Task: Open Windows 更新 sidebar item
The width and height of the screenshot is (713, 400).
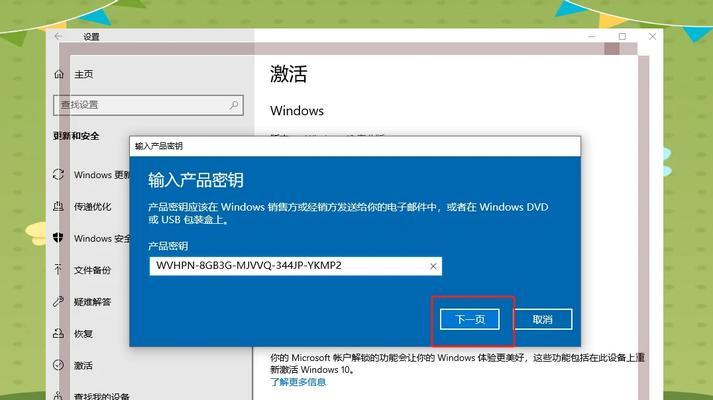Action: pyautogui.click(x=102, y=175)
